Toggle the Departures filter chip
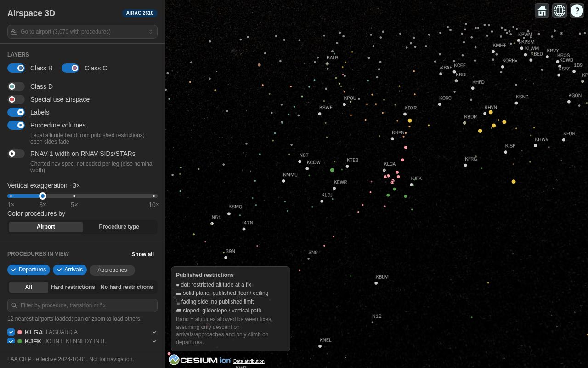Image resolution: width=588 pixels, height=368 pixels. coord(28,270)
